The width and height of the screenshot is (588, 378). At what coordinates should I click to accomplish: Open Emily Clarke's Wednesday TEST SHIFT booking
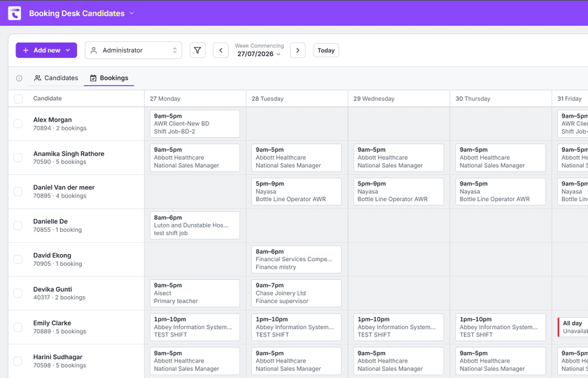(398, 327)
